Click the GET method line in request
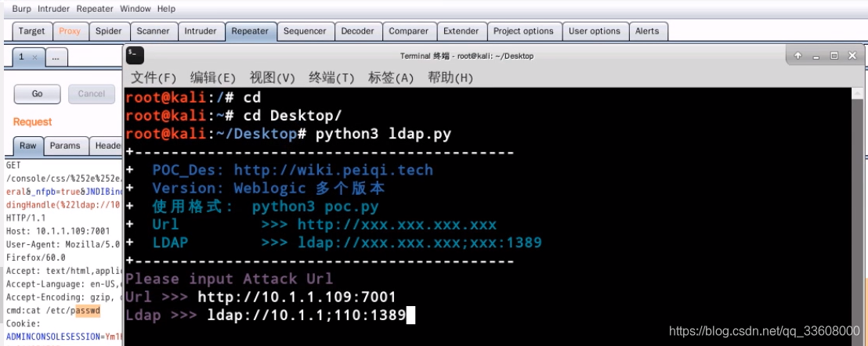 click(13, 164)
